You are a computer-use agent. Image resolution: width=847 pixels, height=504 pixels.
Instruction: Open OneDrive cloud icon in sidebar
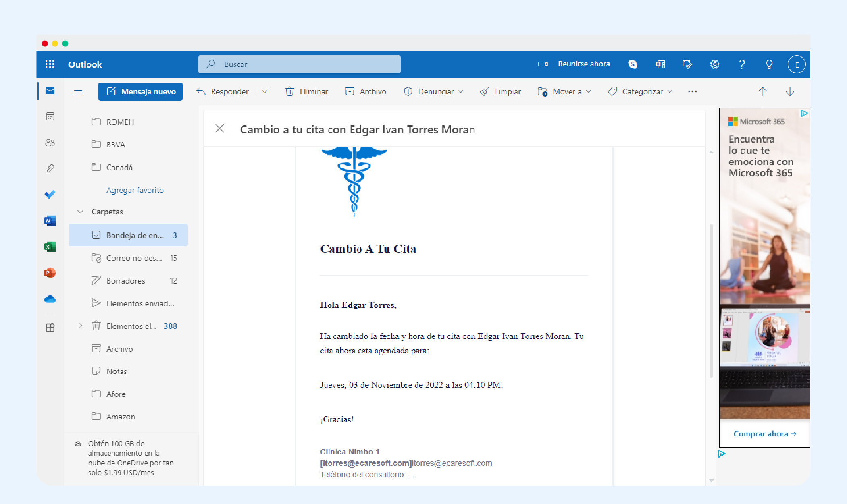click(50, 299)
